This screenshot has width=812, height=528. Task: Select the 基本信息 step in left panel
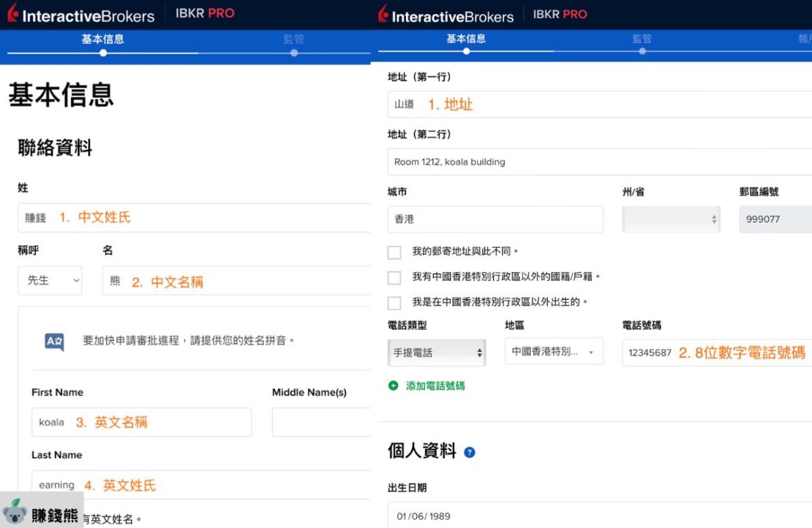click(103, 40)
